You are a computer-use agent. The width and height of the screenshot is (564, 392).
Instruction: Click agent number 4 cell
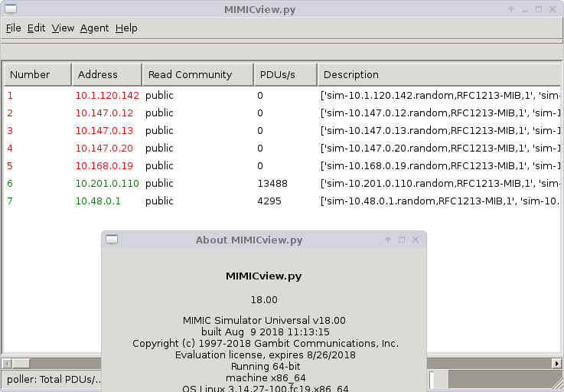[10, 149]
